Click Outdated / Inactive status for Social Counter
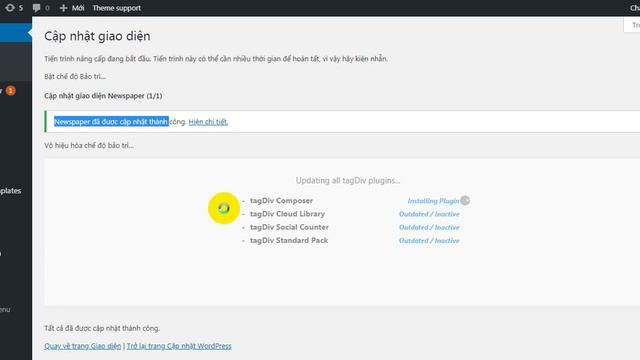Viewport: 640px width, 360px height. [x=429, y=227]
